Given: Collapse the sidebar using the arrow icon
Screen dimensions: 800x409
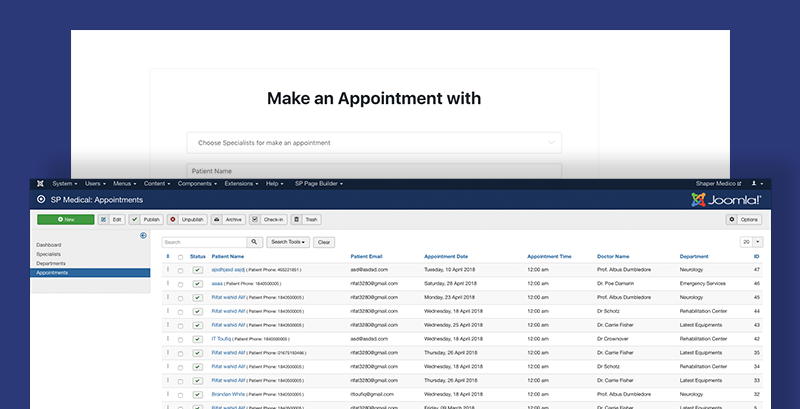Looking at the screenshot, I should coord(143,236).
